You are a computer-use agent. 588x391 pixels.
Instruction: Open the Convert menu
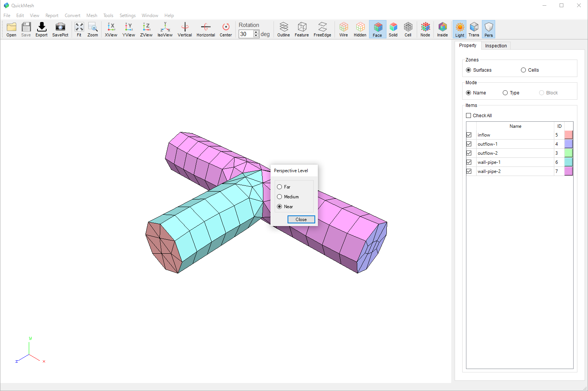[72, 16]
